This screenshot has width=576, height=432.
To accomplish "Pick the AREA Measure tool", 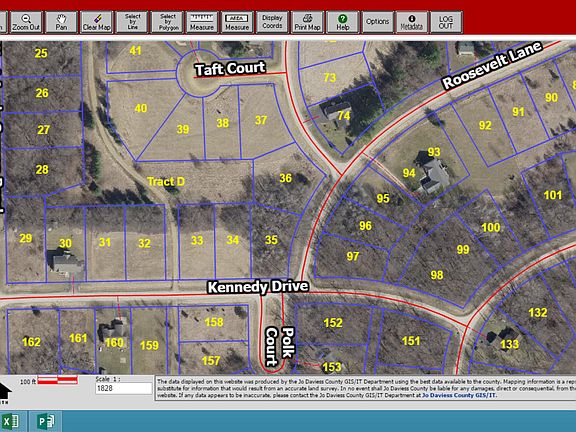I will pyautogui.click(x=237, y=22).
